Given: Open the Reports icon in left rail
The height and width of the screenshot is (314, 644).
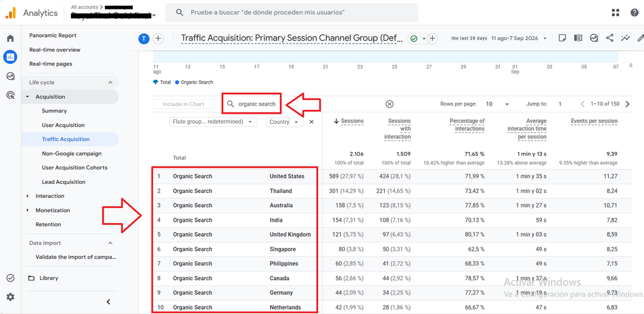Looking at the screenshot, I should [10, 57].
